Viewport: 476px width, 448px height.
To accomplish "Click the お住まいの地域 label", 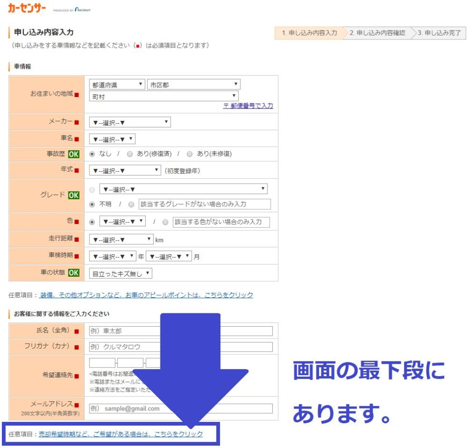I will click(51, 93).
